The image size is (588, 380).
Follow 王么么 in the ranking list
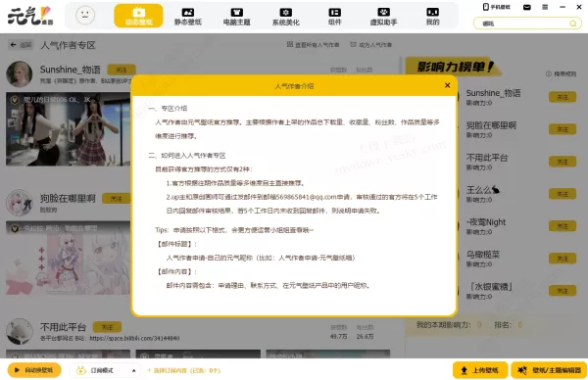pos(563,194)
